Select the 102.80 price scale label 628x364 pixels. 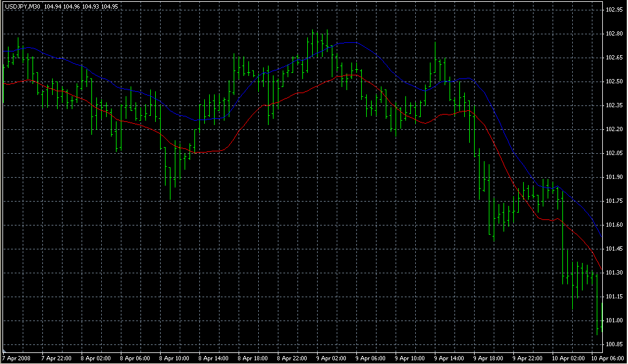point(614,34)
